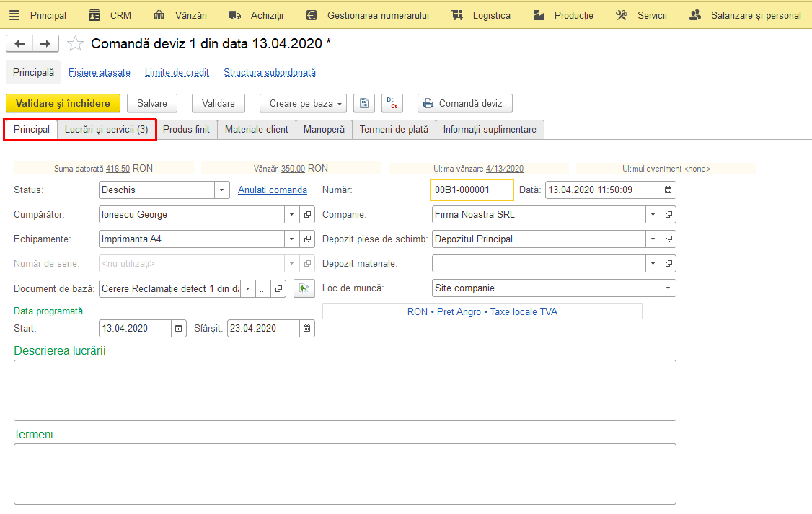
Task: Open the Dt/Ct accounting entries icon
Action: pos(392,103)
